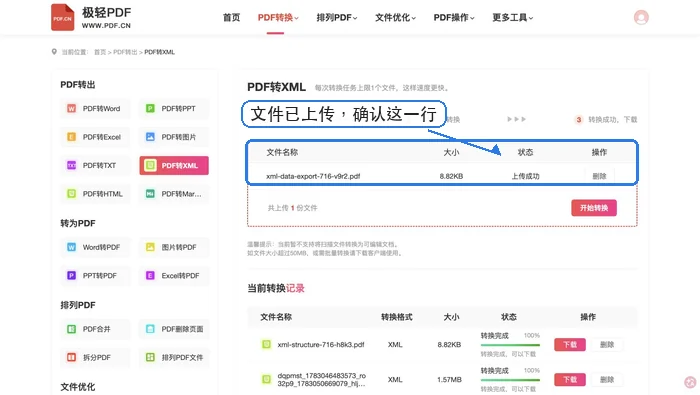Viewport: 700px width, 395px height.
Task: Click the PDF转XML icon in sidebar
Action: 150,166
